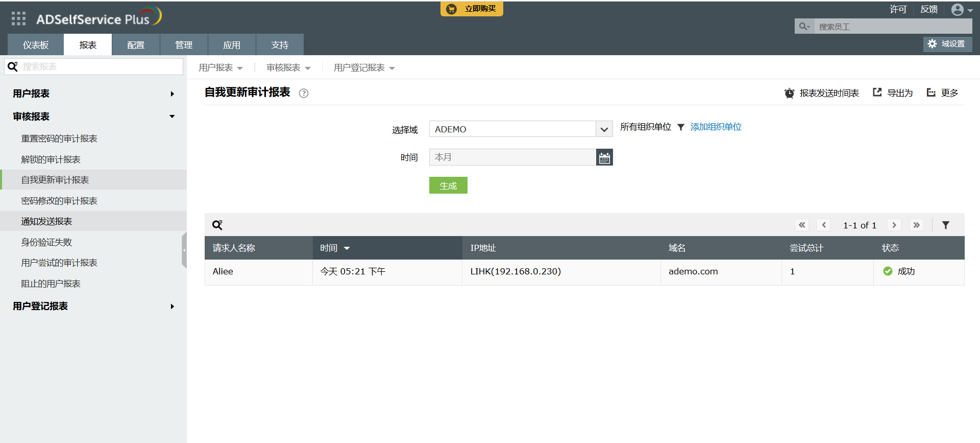Image resolution: width=980 pixels, height=443 pixels.
Task: Click the green 生成 button
Action: 448,185
